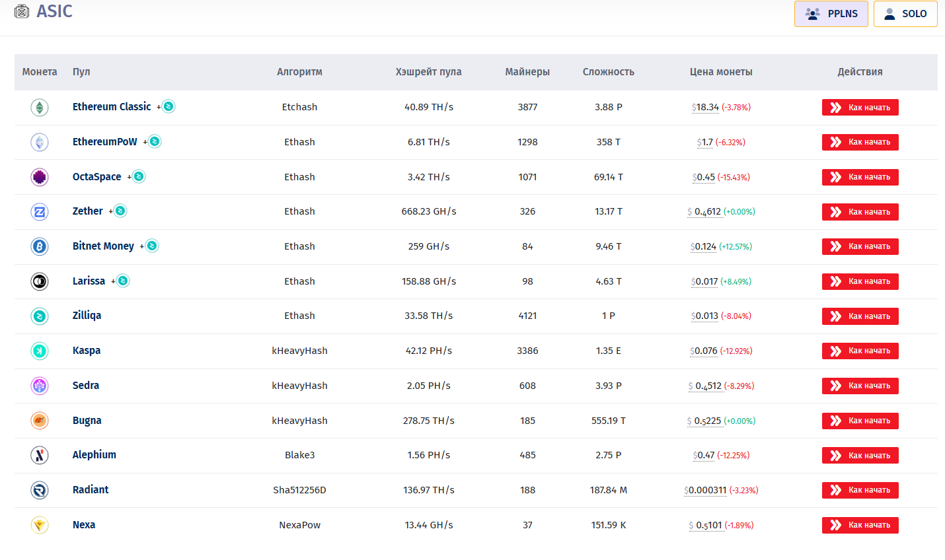Click the Alephium coin icon

(x=40, y=455)
